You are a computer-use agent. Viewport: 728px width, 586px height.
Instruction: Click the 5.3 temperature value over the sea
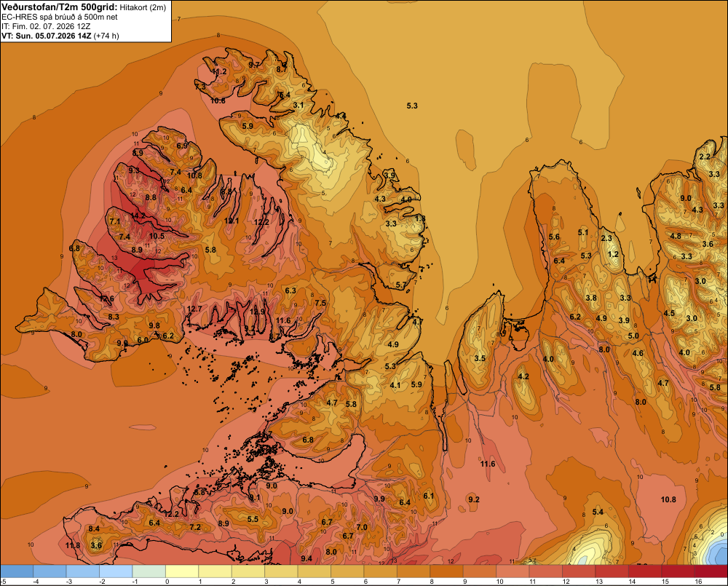pyautogui.click(x=412, y=106)
